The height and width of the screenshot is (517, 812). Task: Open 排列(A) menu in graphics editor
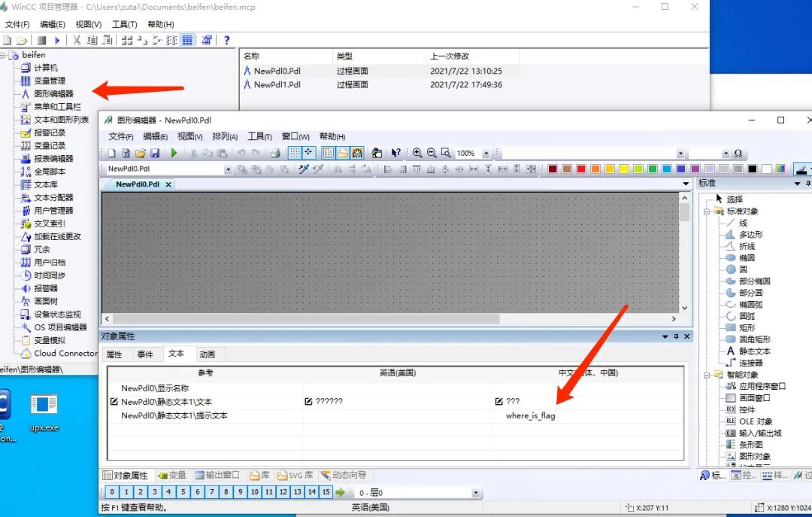[x=225, y=136]
